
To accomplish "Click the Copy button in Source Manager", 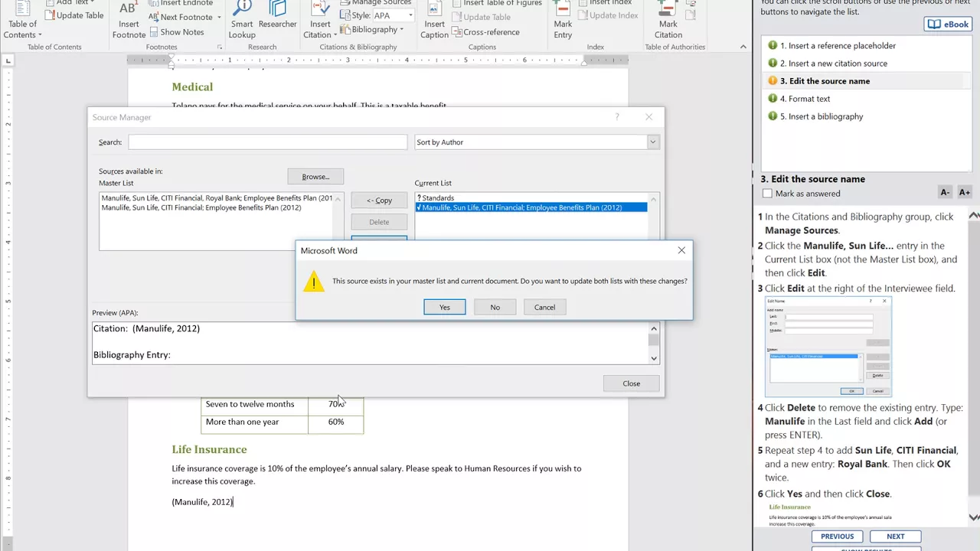I will [379, 201].
